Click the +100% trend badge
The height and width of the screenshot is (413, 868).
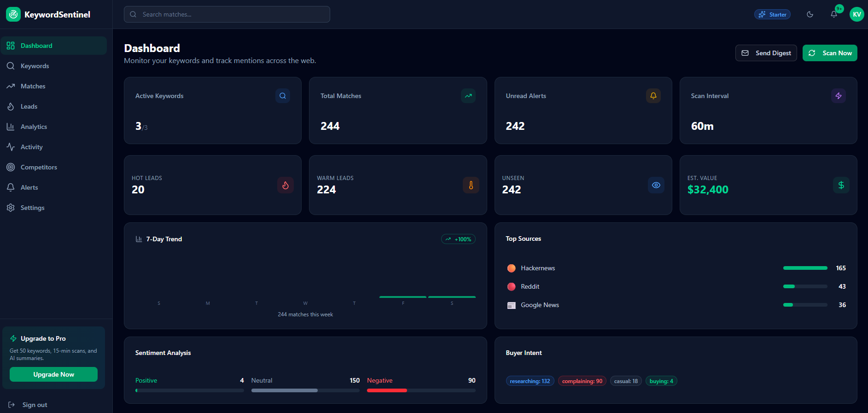point(458,239)
